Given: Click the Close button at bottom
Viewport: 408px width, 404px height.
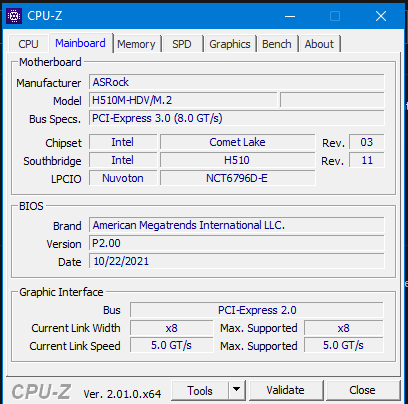Looking at the screenshot, I should (362, 390).
